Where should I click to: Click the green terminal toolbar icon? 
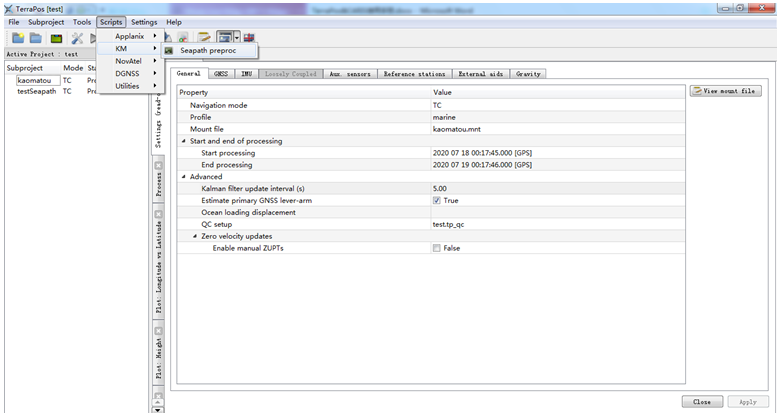[57, 38]
